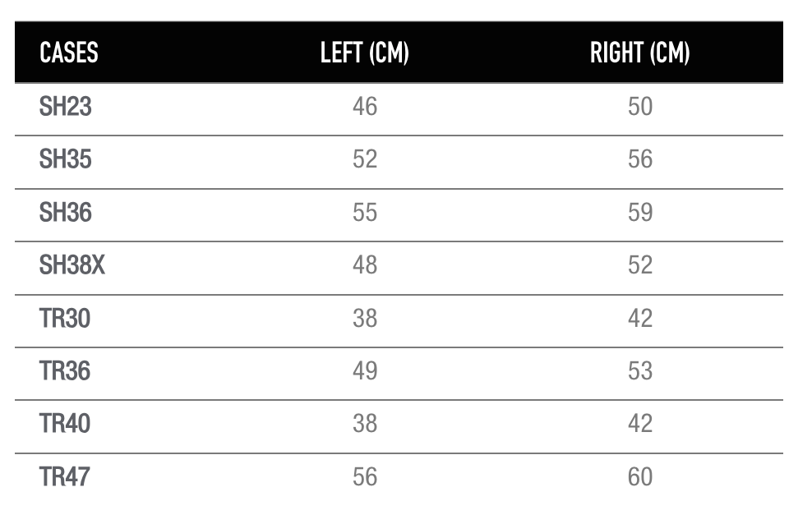Image resolution: width=812 pixels, height=524 pixels.
Task: Select the TR47 case row label
Action: point(65,477)
